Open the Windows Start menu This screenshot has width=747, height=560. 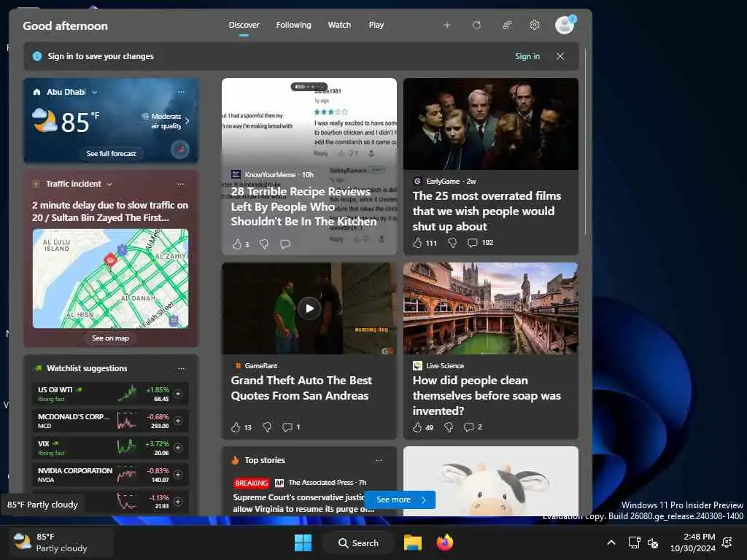click(303, 542)
